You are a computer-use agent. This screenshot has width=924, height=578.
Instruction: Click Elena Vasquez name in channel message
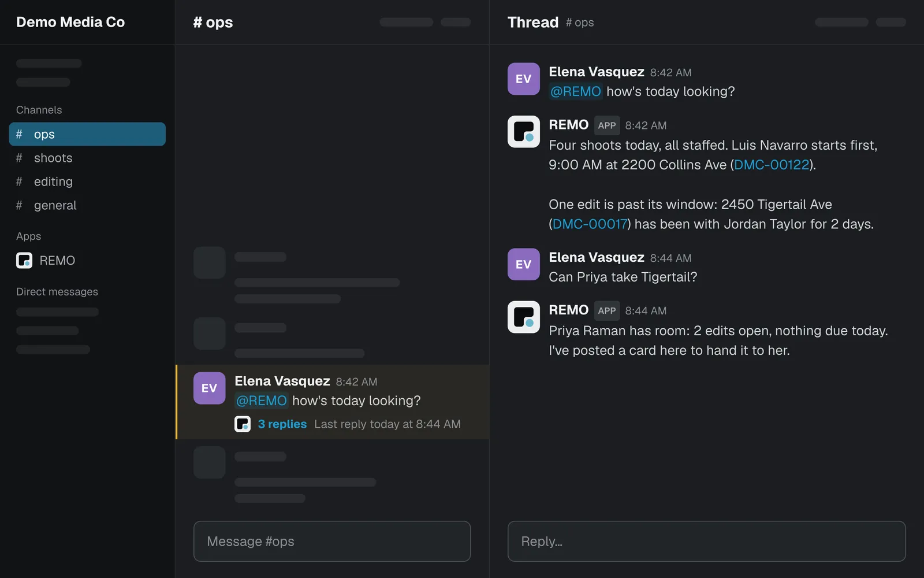coord(282,381)
